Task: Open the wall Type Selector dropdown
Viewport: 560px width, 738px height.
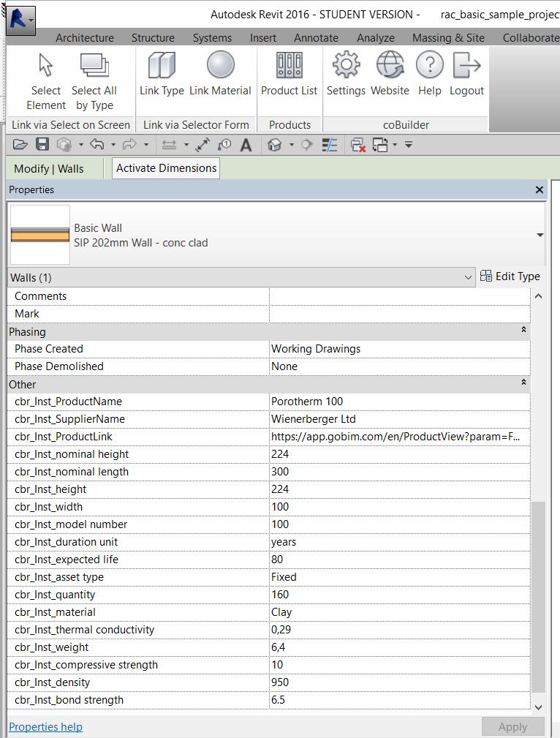Action: click(x=540, y=235)
